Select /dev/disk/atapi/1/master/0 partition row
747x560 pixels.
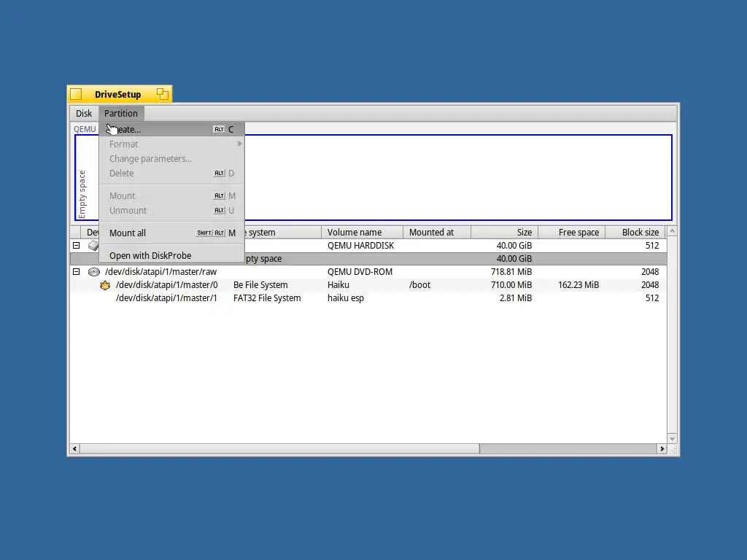tap(368, 285)
